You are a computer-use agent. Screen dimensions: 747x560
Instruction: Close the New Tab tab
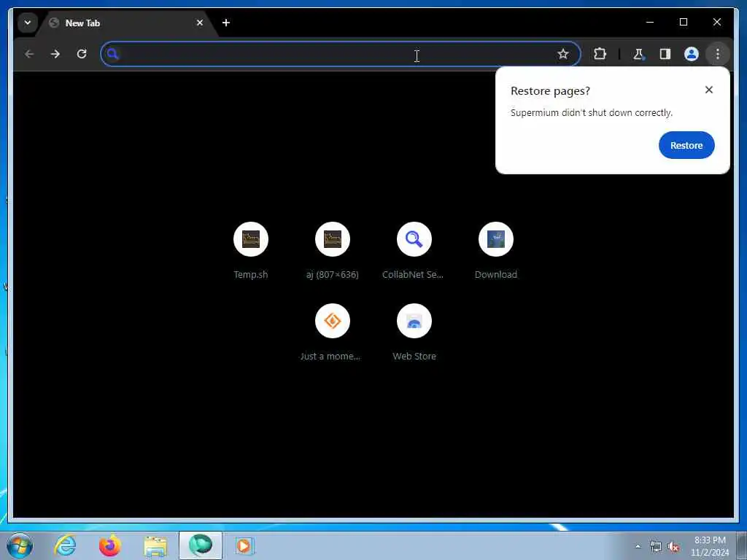point(200,23)
